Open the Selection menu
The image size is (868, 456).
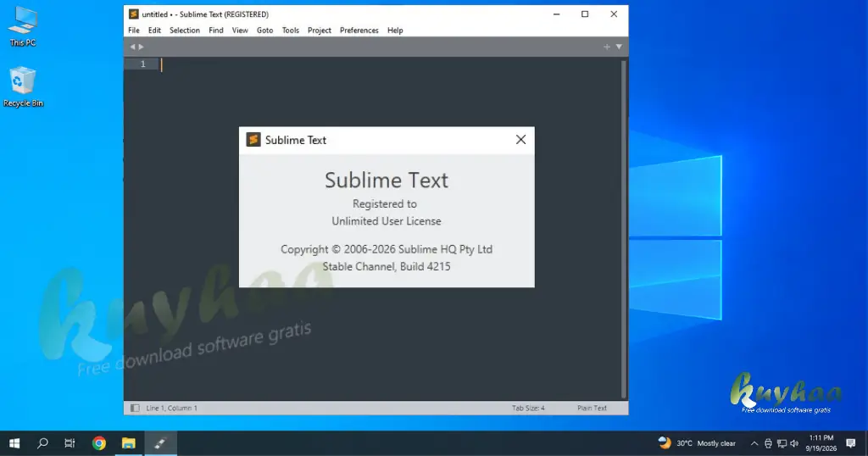tap(184, 31)
